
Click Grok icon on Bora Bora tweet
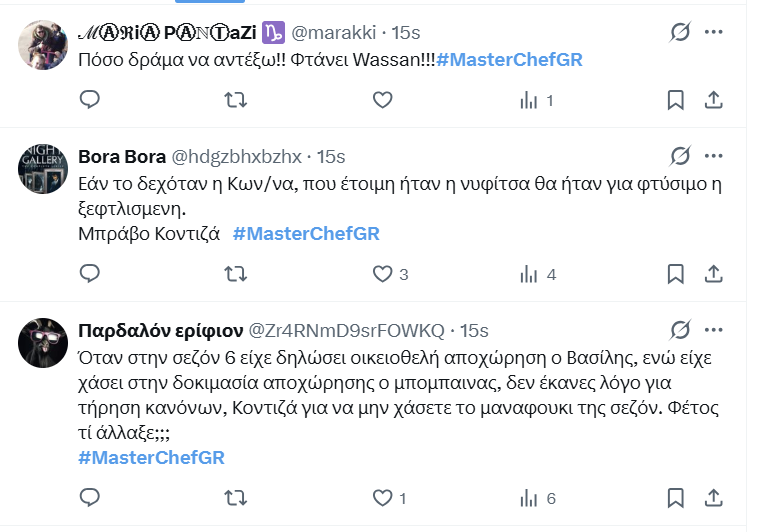pyautogui.click(x=679, y=156)
